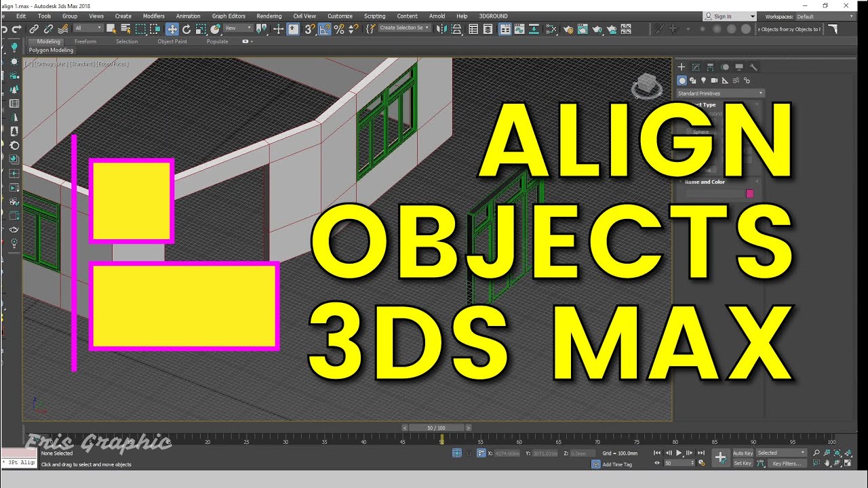This screenshot has width=868, height=488.
Task: Open the Selected key filter dropdown
Action: click(781, 453)
